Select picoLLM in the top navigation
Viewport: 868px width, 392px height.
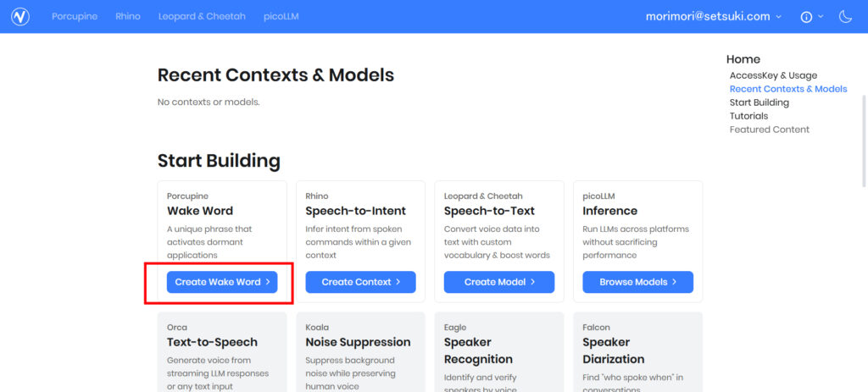[281, 17]
